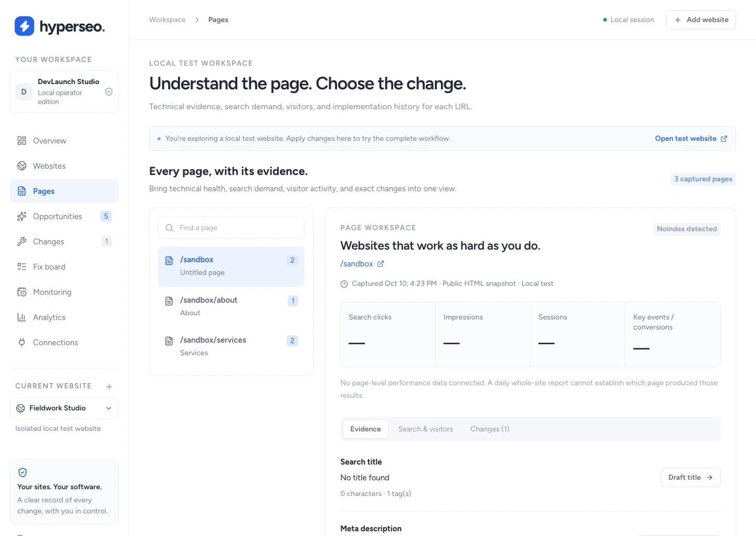Select the /sandbox Untitled page row
The width and height of the screenshot is (756, 536).
click(231, 266)
